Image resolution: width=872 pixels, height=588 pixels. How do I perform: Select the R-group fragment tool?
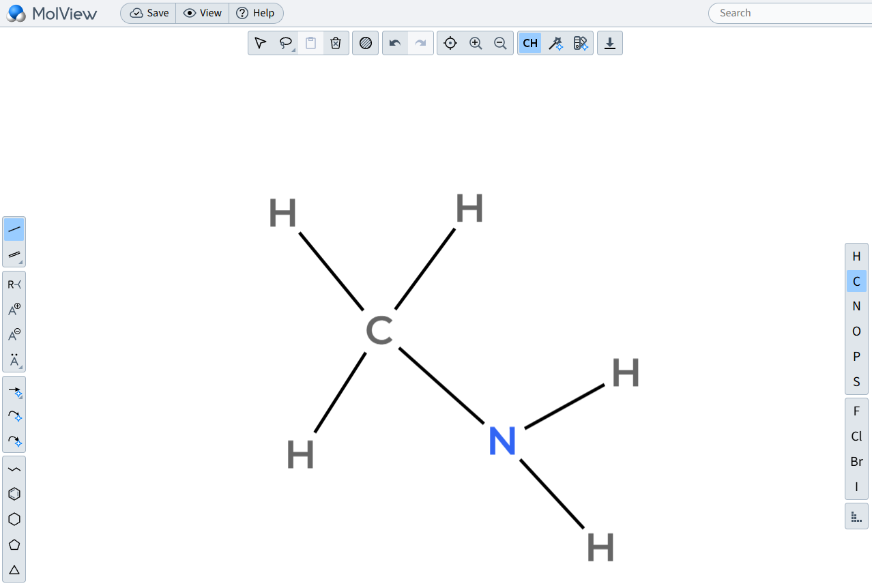14,284
